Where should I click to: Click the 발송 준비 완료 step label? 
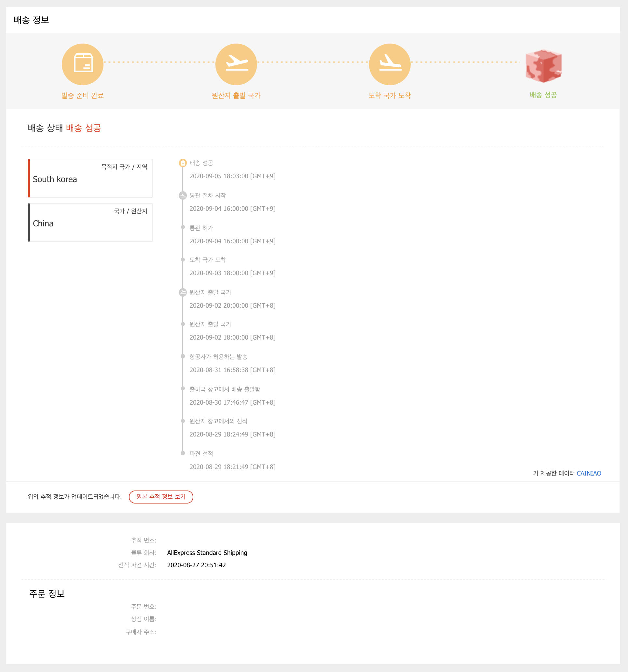click(83, 96)
